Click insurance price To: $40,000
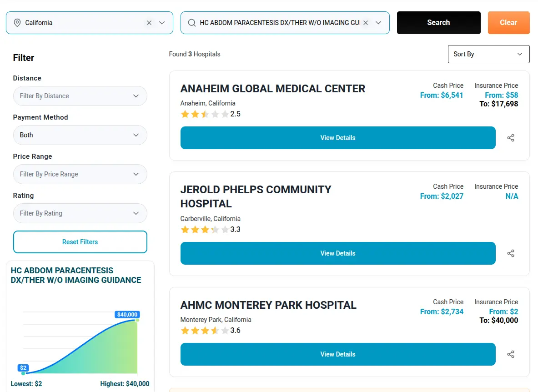This screenshot has width=538, height=392. [x=498, y=320]
